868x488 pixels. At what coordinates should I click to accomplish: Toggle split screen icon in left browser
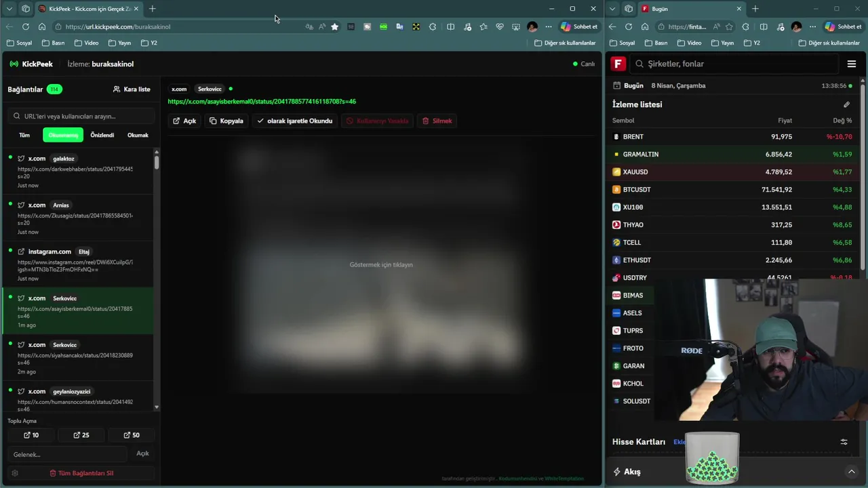pos(450,26)
